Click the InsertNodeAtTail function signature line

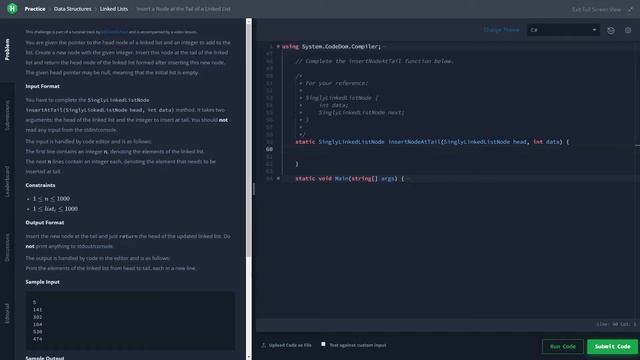click(432, 142)
